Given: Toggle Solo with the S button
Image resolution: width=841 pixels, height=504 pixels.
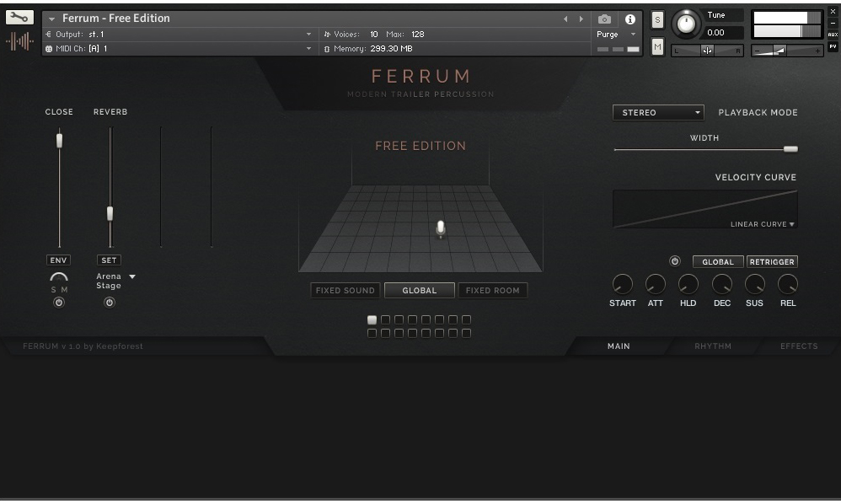Looking at the screenshot, I should 657,20.
